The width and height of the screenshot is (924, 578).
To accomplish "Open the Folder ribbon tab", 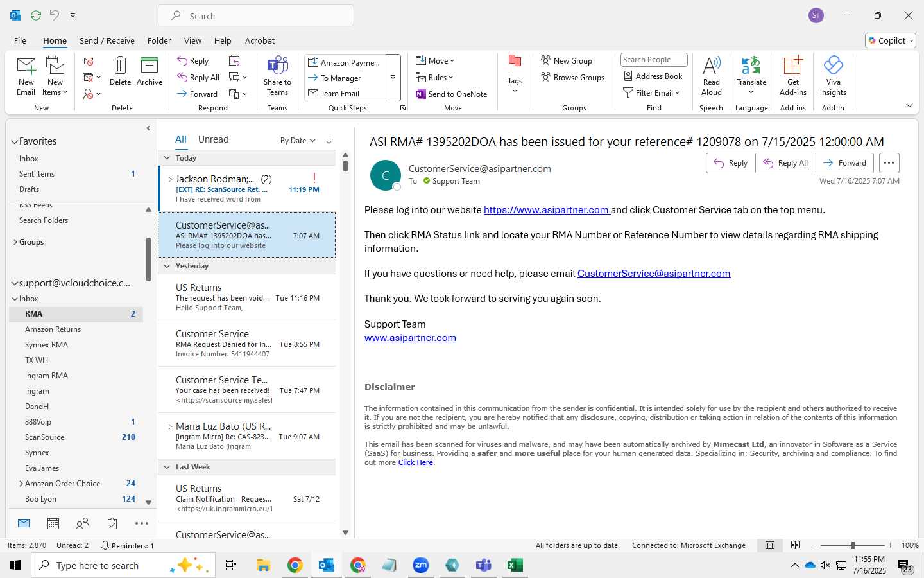I will tap(159, 40).
